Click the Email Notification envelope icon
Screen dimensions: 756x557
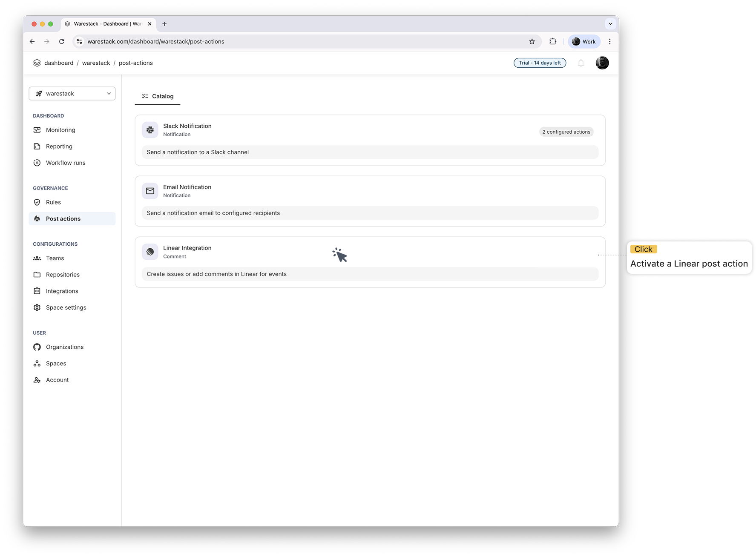tap(150, 191)
